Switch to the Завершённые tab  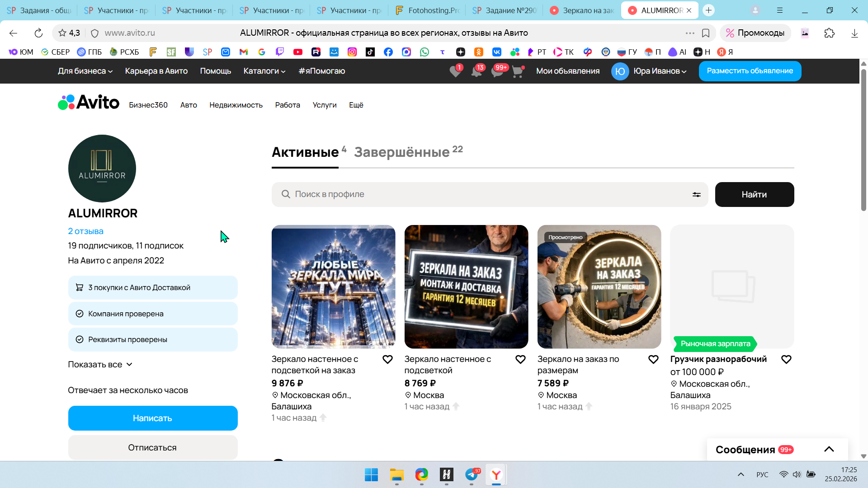pos(402,152)
